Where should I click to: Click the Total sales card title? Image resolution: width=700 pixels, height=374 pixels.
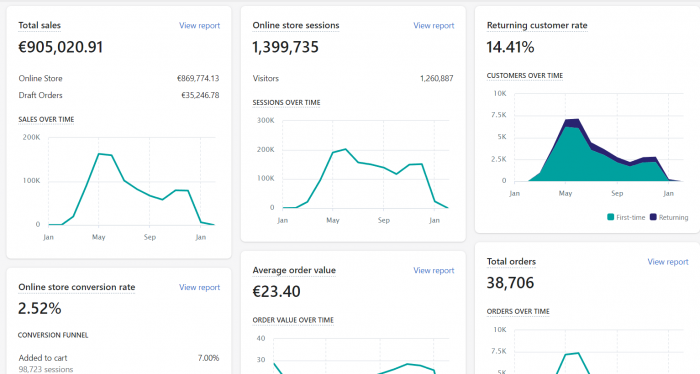pyautogui.click(x=39, y=25)
